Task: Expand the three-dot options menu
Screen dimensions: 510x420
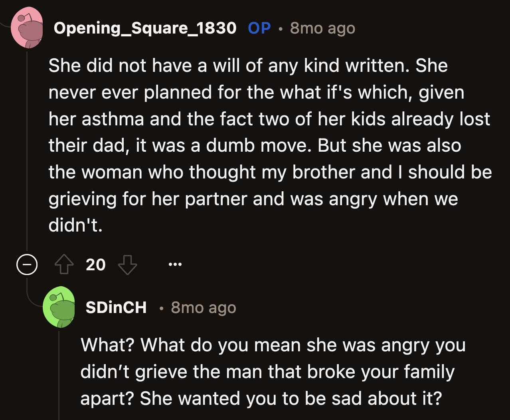Action: (175, 264)
